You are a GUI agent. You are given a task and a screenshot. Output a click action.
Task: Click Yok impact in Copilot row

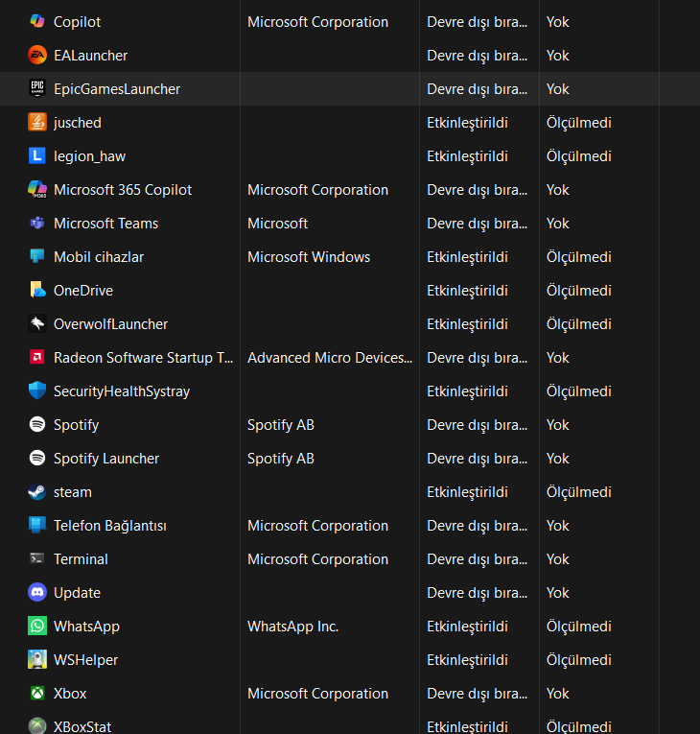558,22
